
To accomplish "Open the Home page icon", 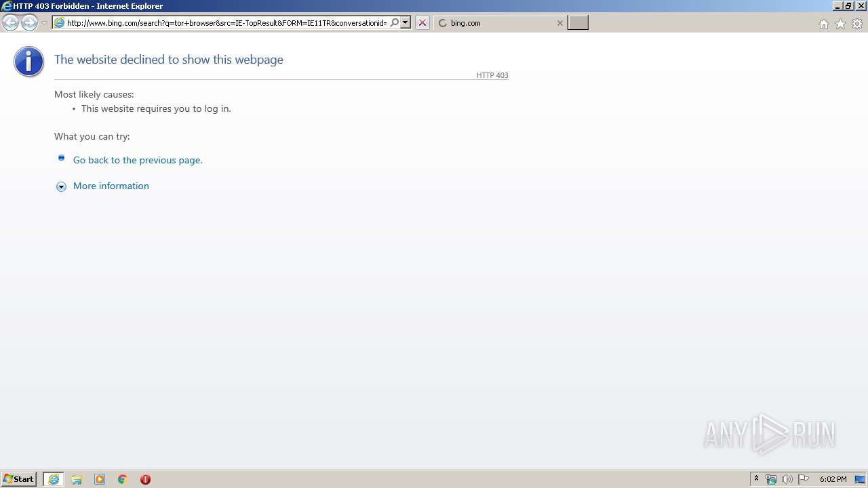I will coord(823,24).
